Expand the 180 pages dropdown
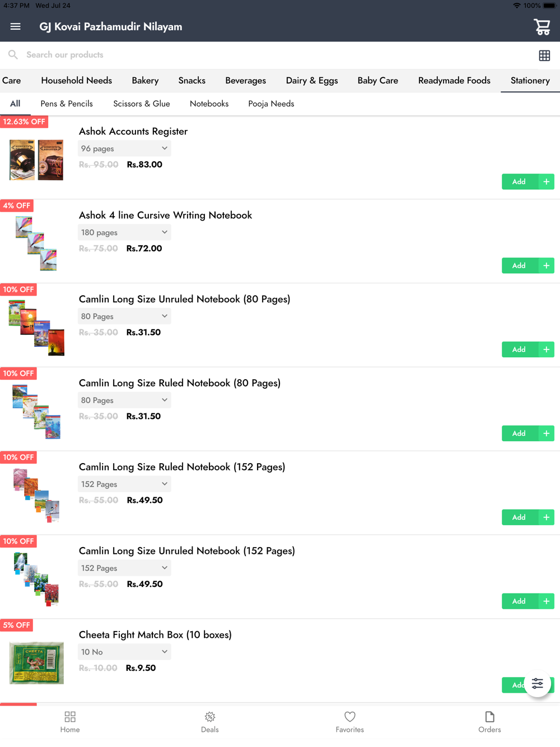Viewport: 560px width, 747px height. 124,232
